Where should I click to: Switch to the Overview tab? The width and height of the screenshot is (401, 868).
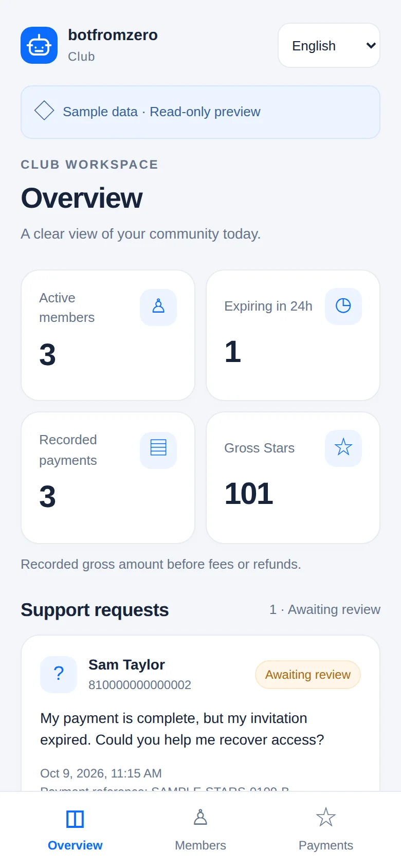point(75,829)
